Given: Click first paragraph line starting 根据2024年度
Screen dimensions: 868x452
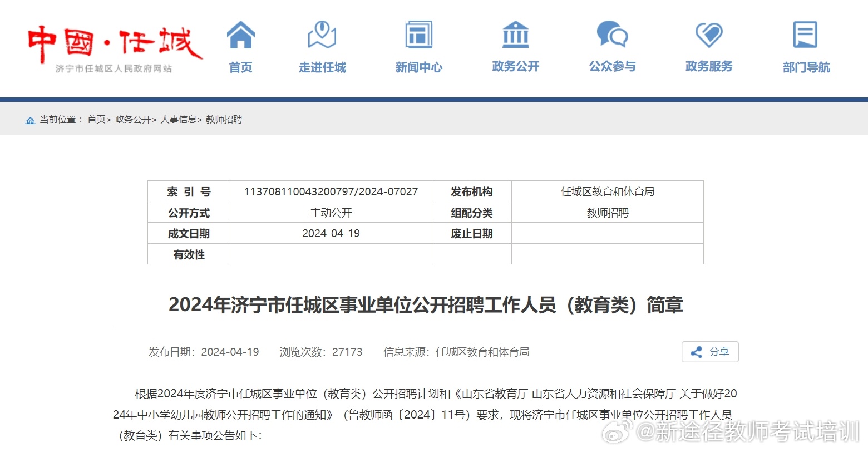Looking at the screenshot, I should [x=436, y=394].
